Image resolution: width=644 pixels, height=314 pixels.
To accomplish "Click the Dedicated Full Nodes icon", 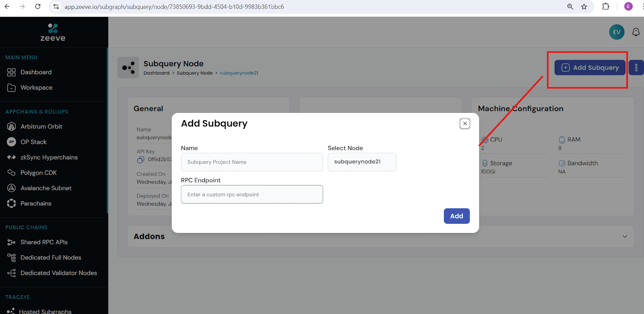I will pyautogui.click(x=11, y=258).
